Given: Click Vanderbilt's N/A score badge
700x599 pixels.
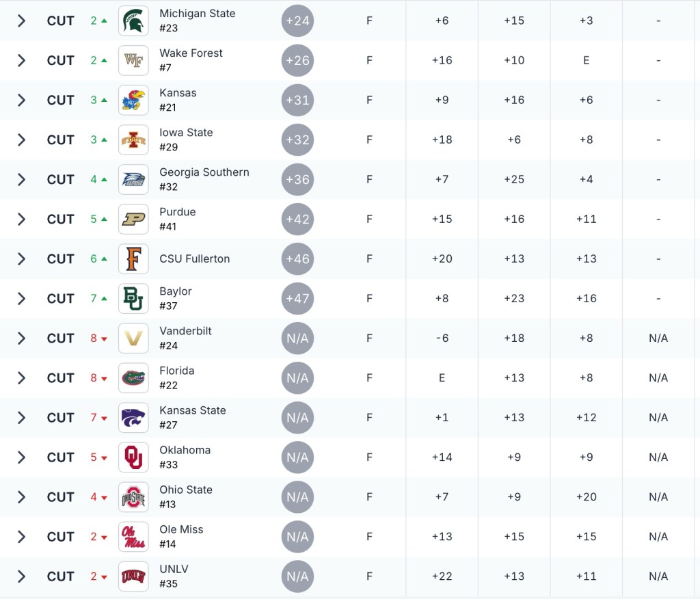Looking at the screenshot, I should (297, 338).
